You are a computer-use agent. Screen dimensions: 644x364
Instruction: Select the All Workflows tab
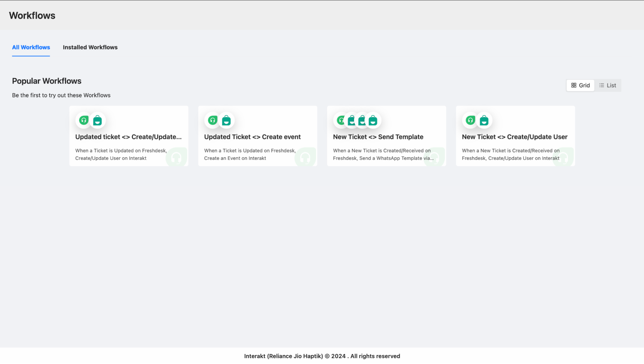(31, 47)
